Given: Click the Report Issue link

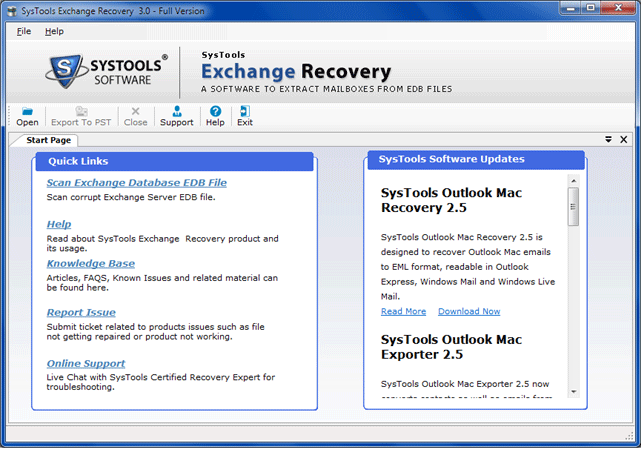Looking at the screenshot, I should pos(81,312).
